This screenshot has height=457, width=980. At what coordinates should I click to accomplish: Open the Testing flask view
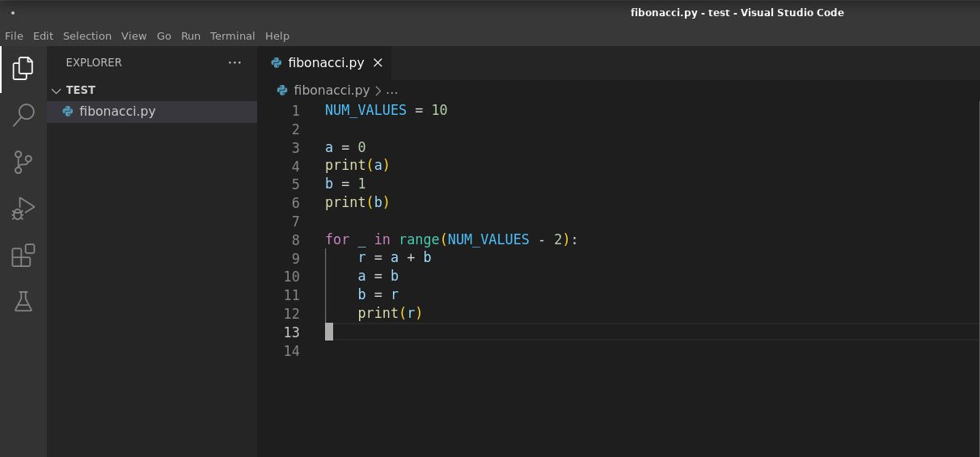coord(23,302)
